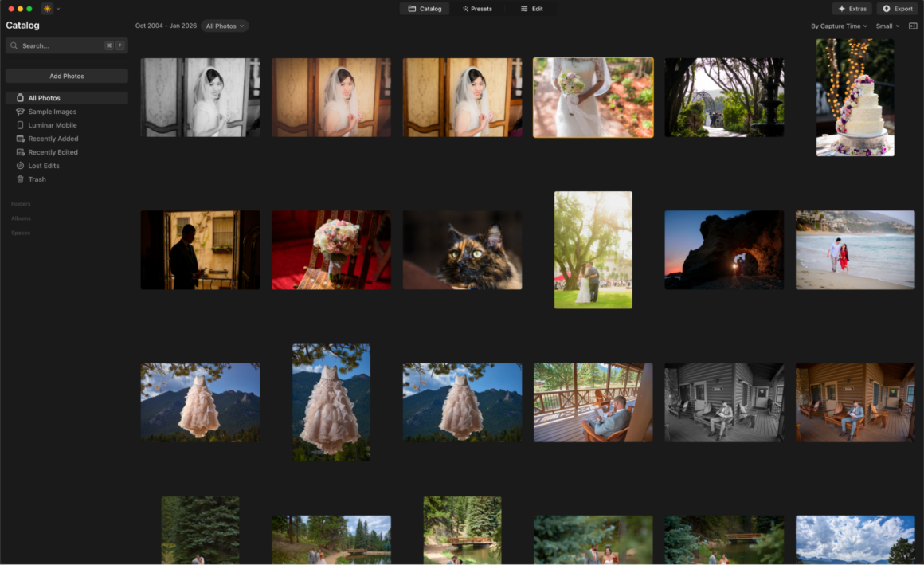
Task: Change thumbnail size via Small dropdown
Action: [x=887, y=26]
